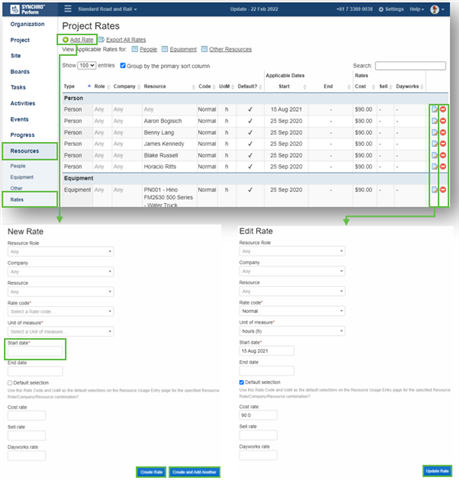Delete Benny Lang's rate
The width and height of the screenshot is (459, 480).
[443, 132]
